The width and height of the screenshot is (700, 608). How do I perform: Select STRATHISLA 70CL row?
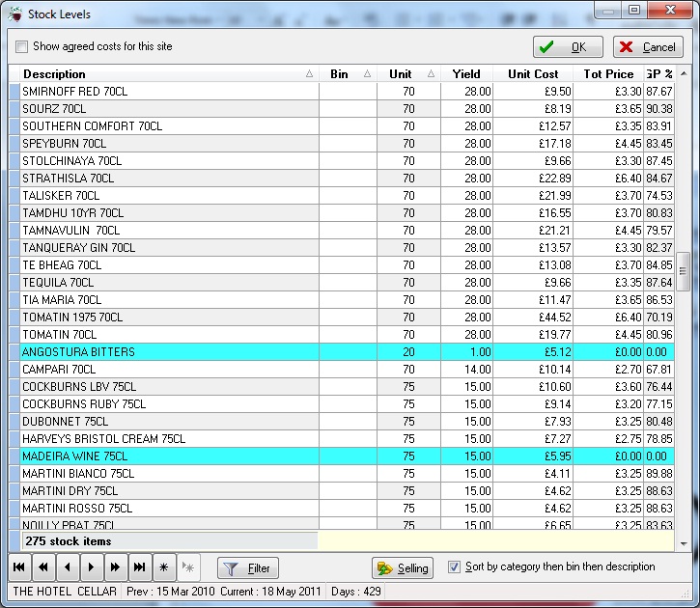coord(342,179)
